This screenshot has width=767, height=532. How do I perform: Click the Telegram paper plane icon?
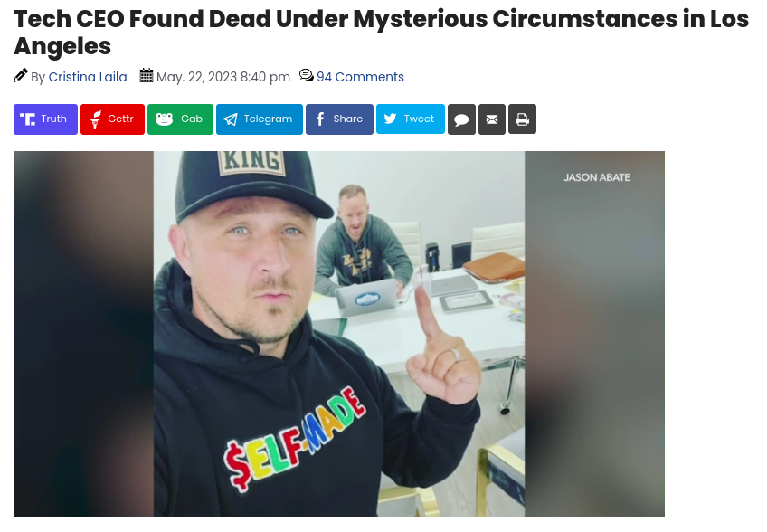point(230,119)
